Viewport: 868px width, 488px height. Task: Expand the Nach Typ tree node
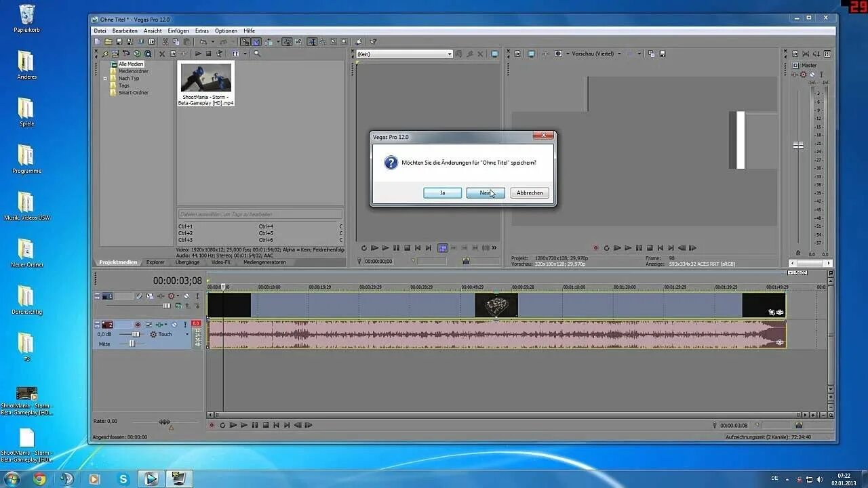(x=105, y=79)
